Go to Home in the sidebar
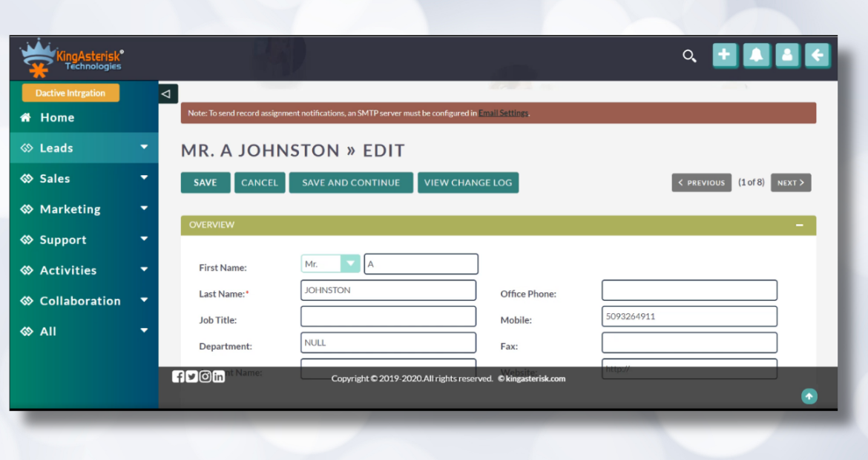 coord(56,117)
